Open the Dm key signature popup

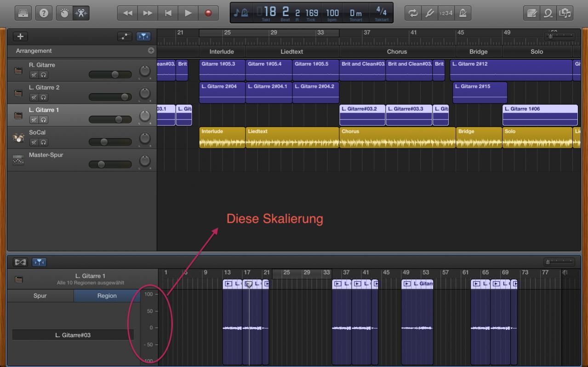click(356, 13)
